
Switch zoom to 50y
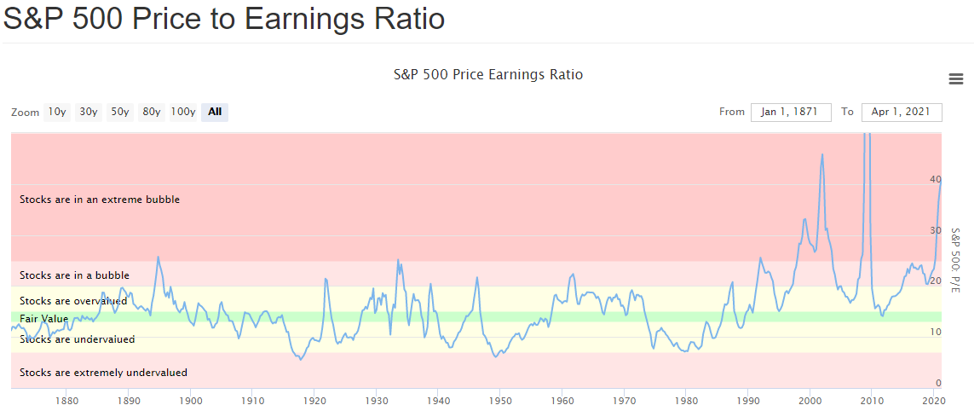pos(120,112)
